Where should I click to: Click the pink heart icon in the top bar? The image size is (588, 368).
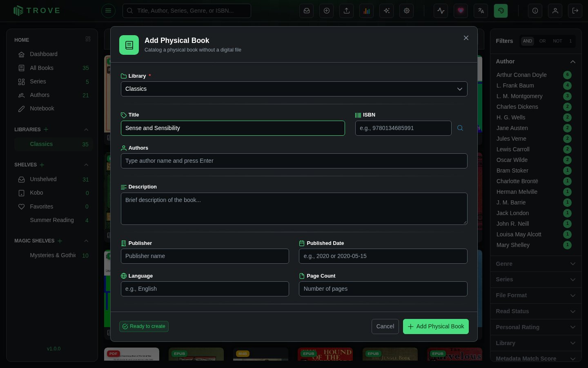[x=461, y=11]
